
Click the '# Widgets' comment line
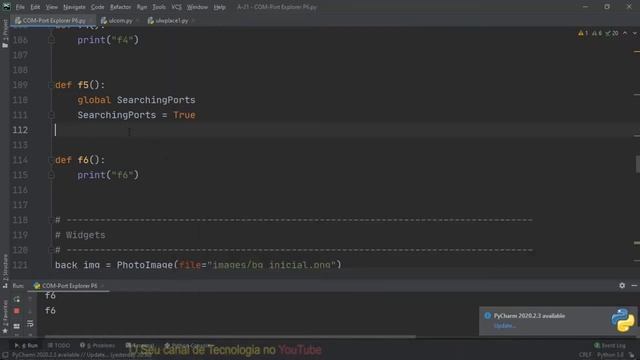(80, 235)
